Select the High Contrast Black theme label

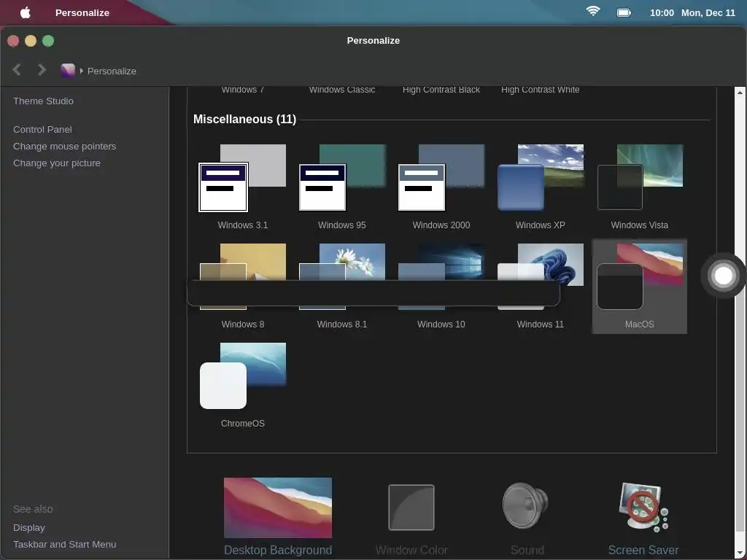click(x=441, y=90)
